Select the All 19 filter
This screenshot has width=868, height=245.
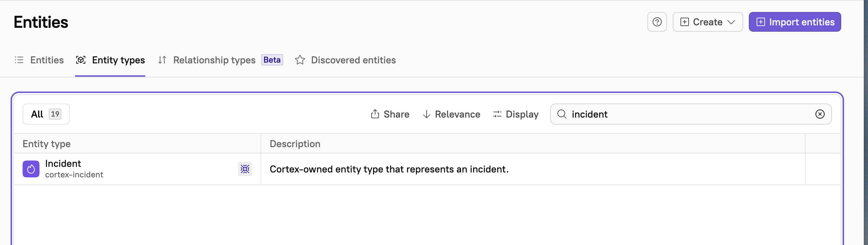coord(46,114)
